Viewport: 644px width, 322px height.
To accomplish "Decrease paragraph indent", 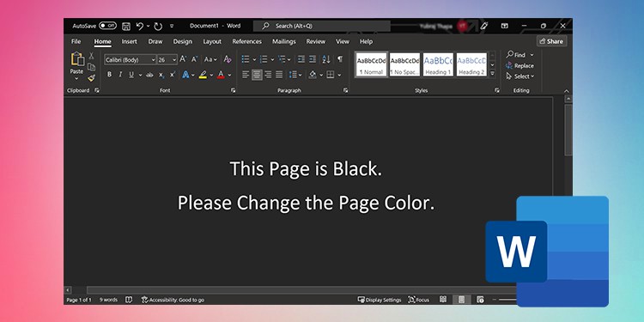I will coord(301,59).
